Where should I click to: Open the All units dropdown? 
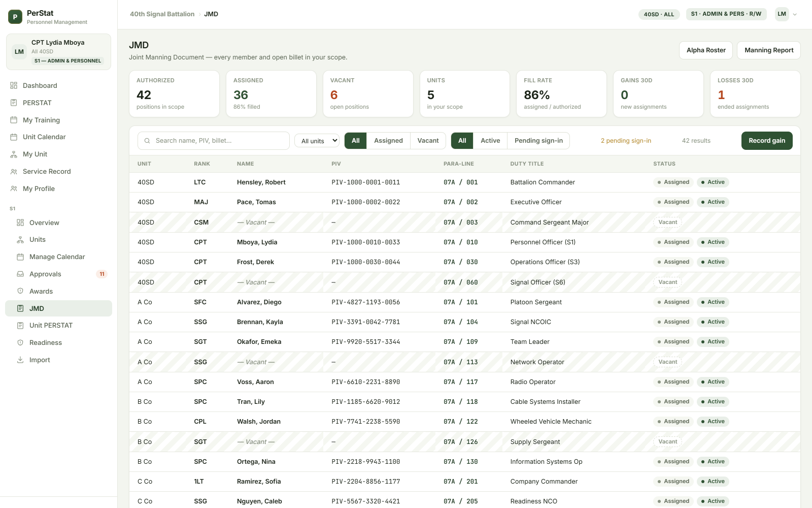click(x=317, y=141)
